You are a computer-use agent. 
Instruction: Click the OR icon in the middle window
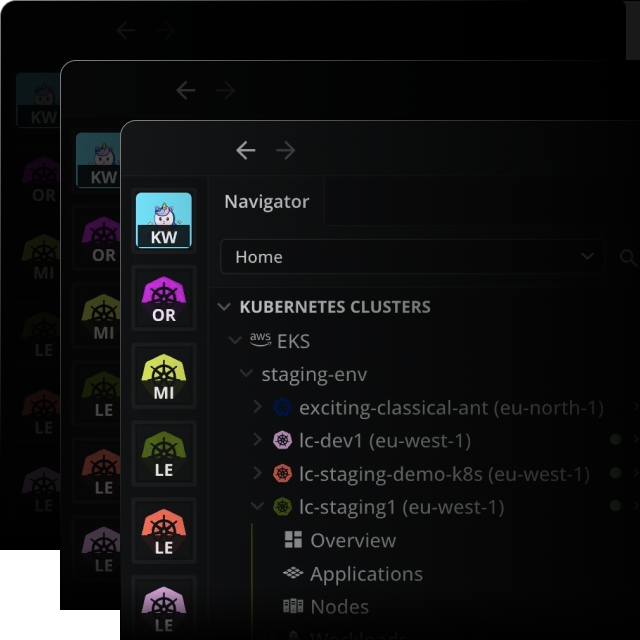coord(102,239)
